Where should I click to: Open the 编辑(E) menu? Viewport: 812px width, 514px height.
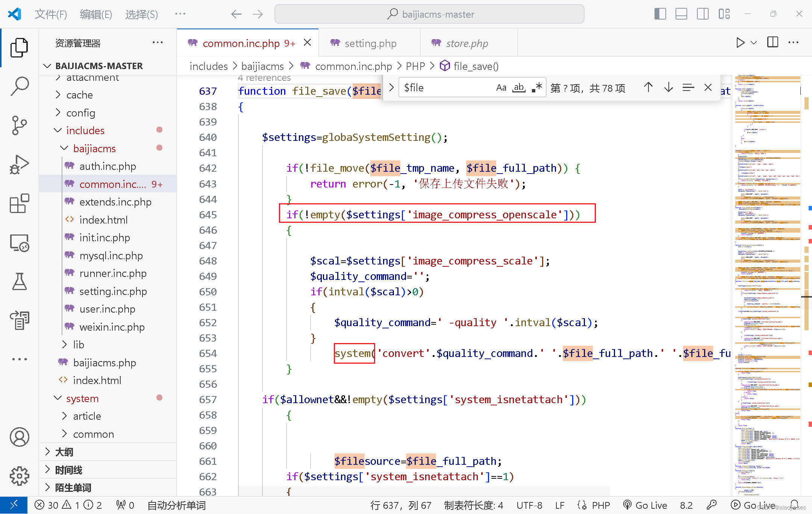96,14
